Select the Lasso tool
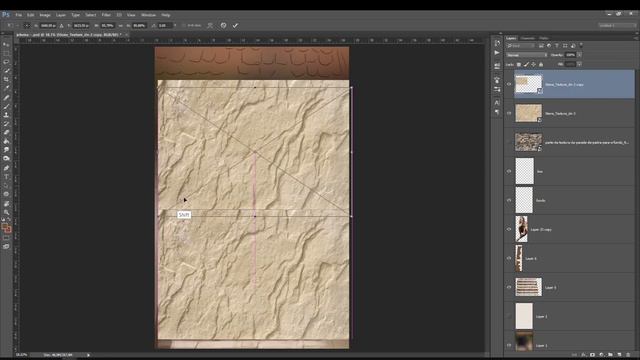Viewport: 640px width, 360px height. [6, 62]
